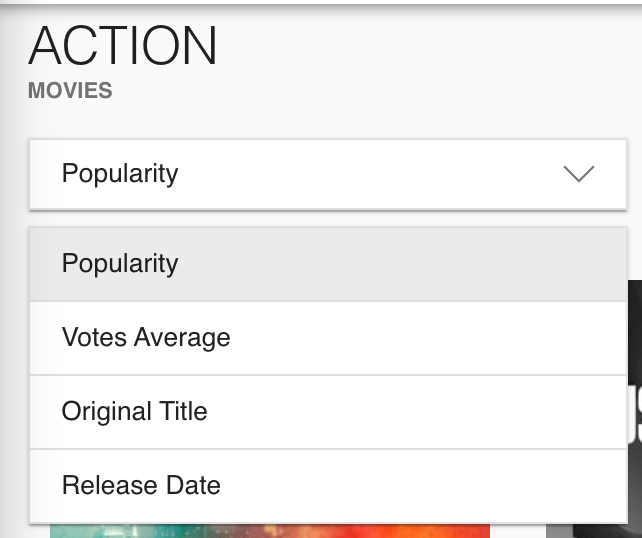Click the selected Popularity text in the combo box
The image size is (642, 538).
(x=120, y=174)
